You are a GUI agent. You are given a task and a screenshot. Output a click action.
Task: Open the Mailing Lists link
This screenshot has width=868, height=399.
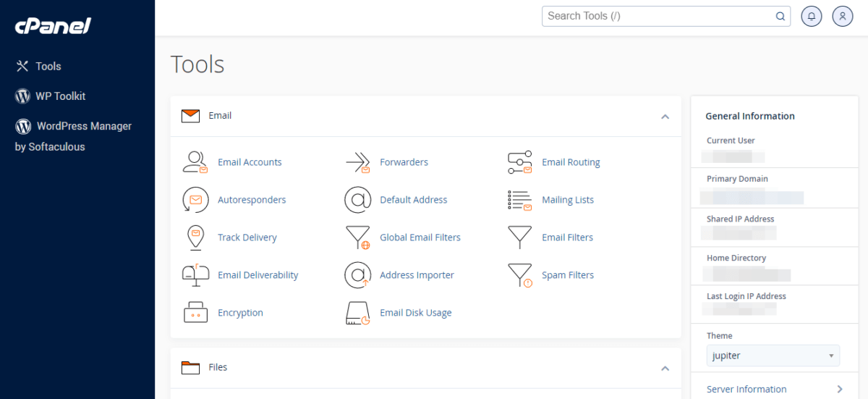pos(567,200)
